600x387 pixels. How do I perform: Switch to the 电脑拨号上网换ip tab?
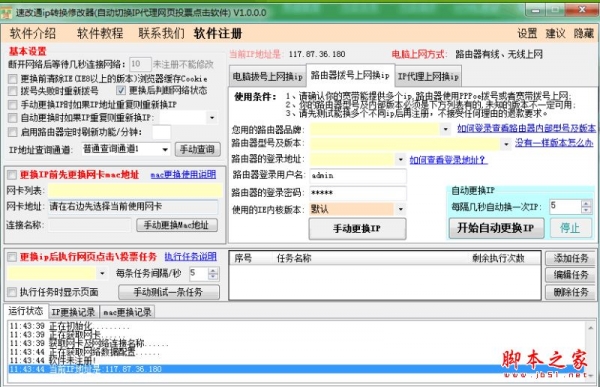pos(267,77)
